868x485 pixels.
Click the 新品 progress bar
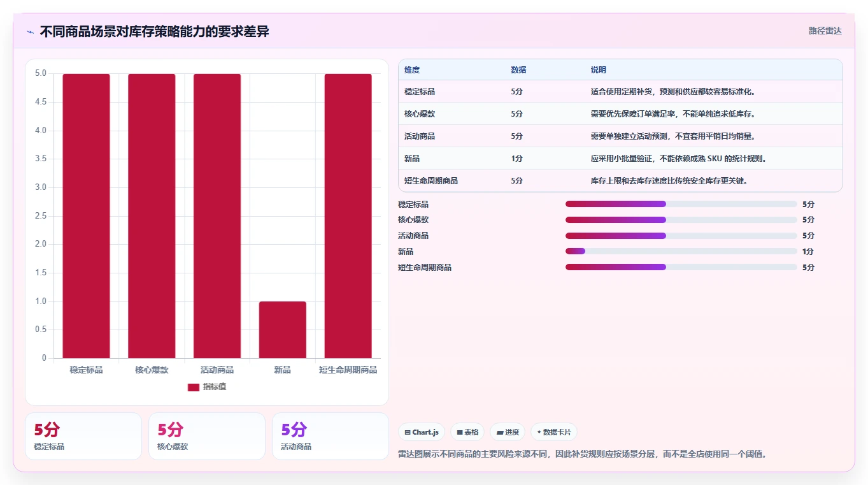681,251
